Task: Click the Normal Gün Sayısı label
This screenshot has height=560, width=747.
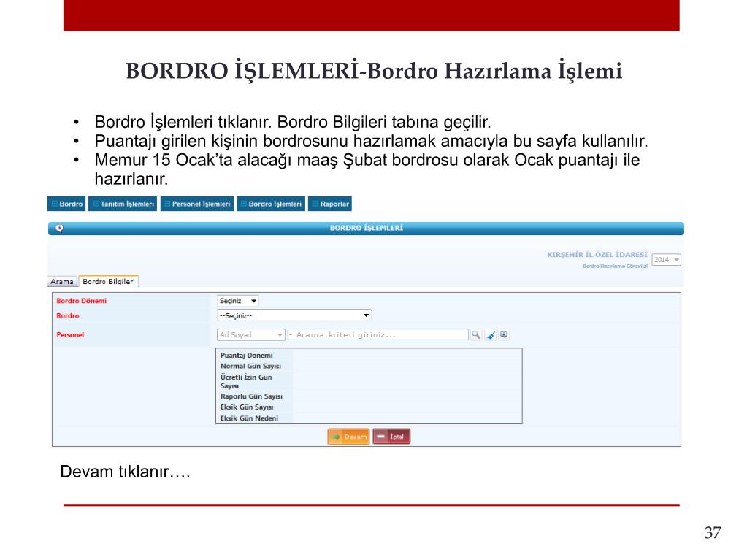Action: 250,367
